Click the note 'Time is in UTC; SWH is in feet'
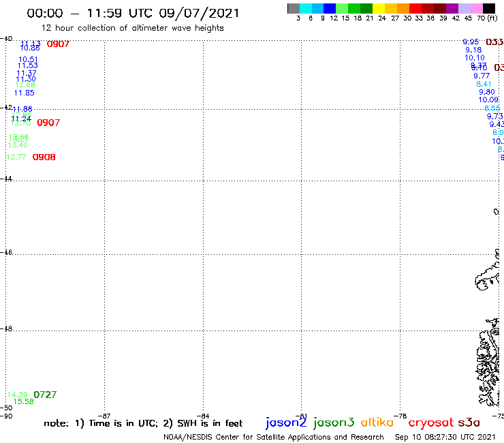The height and width of the screenshot is (443, 504). (143, 423)
